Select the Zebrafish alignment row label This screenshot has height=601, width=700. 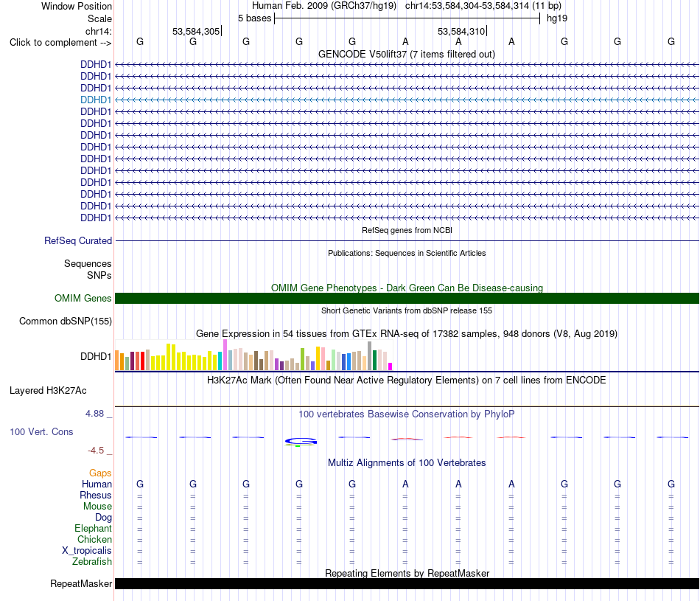click(92, 561)
